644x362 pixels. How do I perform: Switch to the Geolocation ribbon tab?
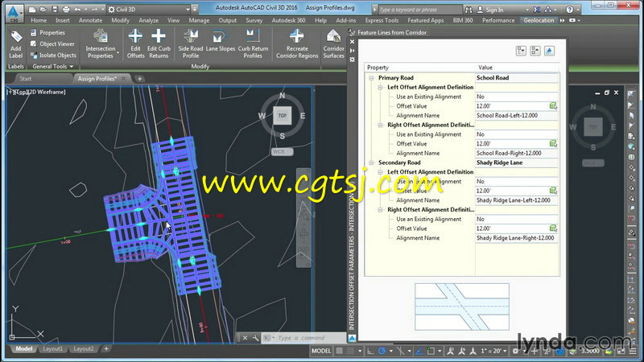pyautogui.click(x=539, y=20)
